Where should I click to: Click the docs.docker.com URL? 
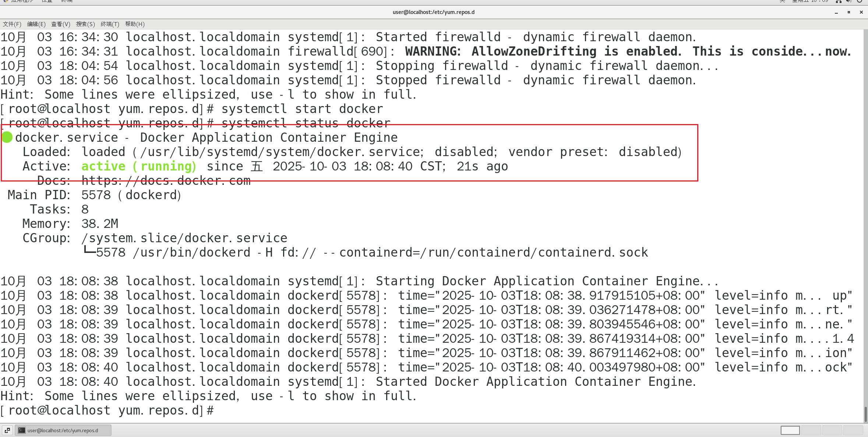[x=166, y=181]
